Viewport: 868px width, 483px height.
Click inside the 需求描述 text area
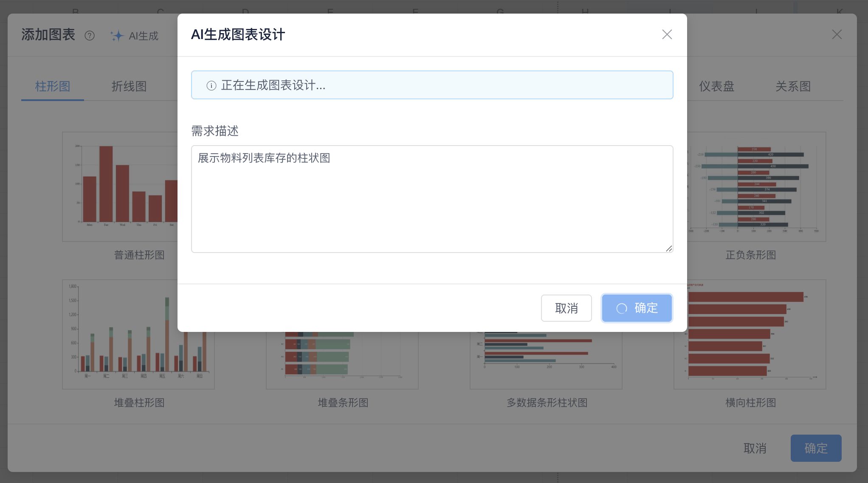(431, 199)
